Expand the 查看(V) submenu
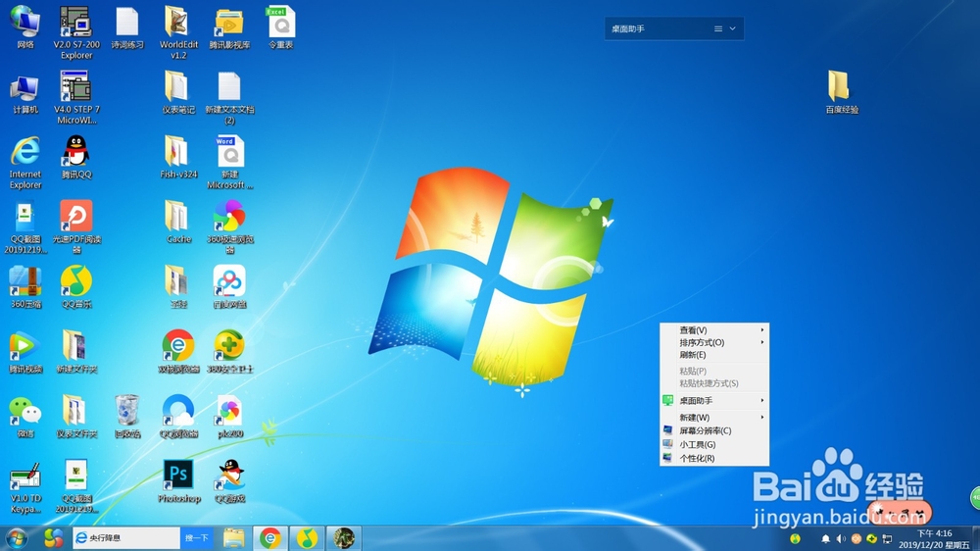980x551 pixels. click(x=714, y=330)
